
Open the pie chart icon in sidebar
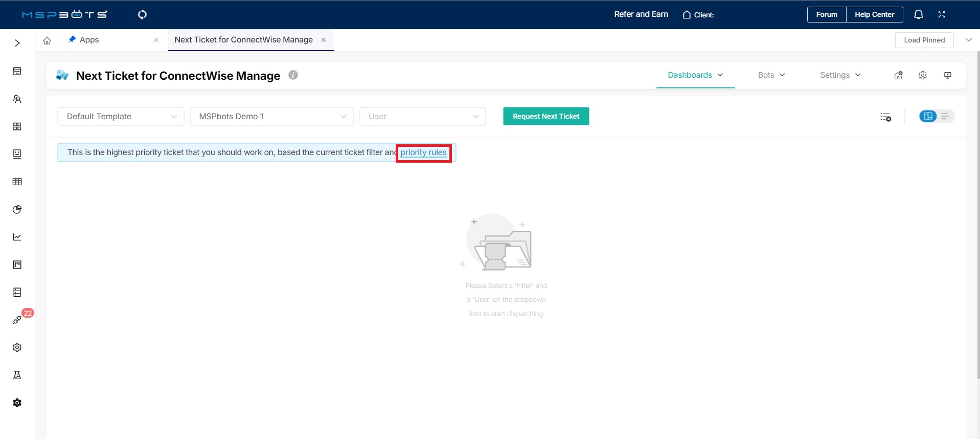pos(17,209)
